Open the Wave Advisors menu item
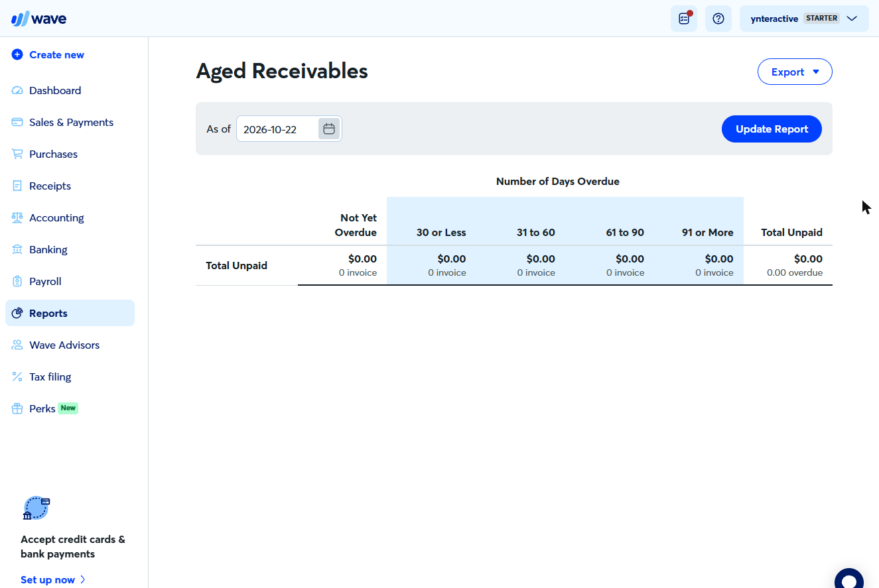The height and width of the screenshot is (588, 879). coord(70,345)
